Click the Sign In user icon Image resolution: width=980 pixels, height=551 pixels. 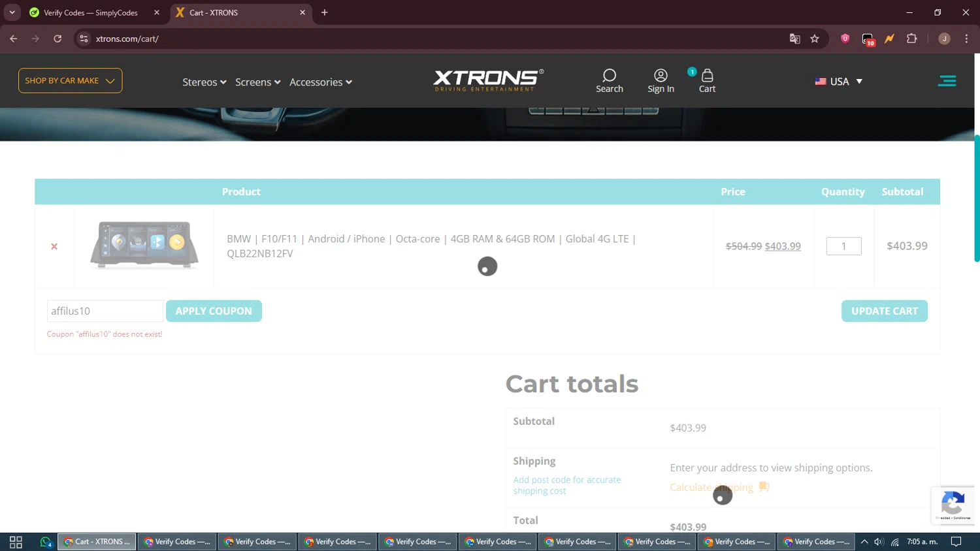coord(661,81)
